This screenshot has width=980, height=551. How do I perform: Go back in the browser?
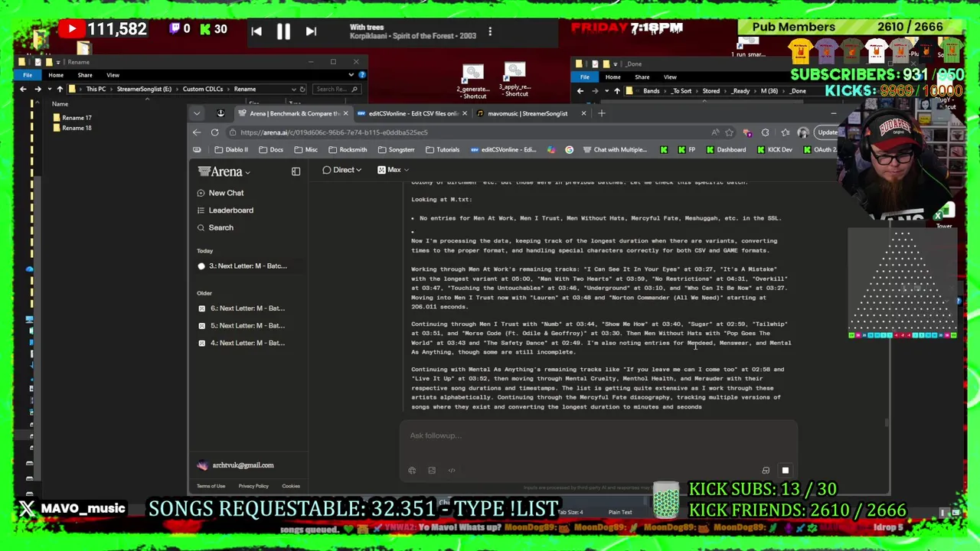pos(197,132)
